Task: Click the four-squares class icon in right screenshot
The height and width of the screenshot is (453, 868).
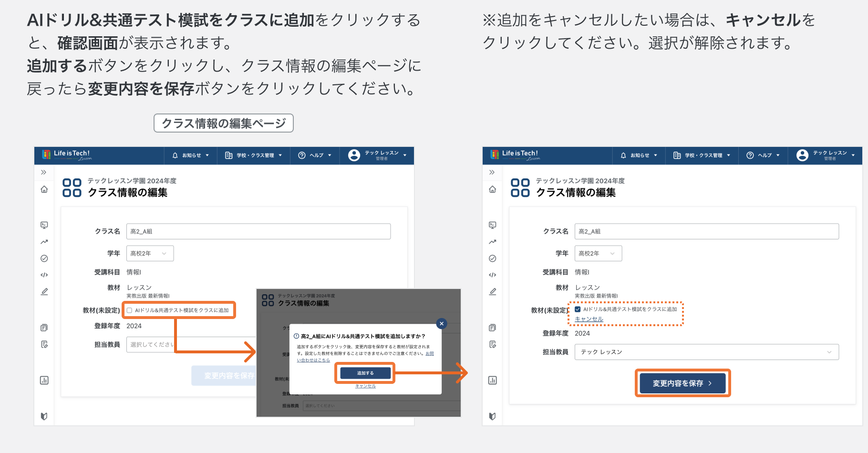Action: coord(520,188)
